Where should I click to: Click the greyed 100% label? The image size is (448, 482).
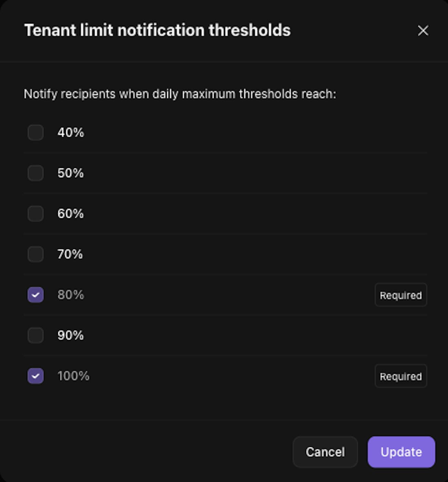tap(73, 376)
